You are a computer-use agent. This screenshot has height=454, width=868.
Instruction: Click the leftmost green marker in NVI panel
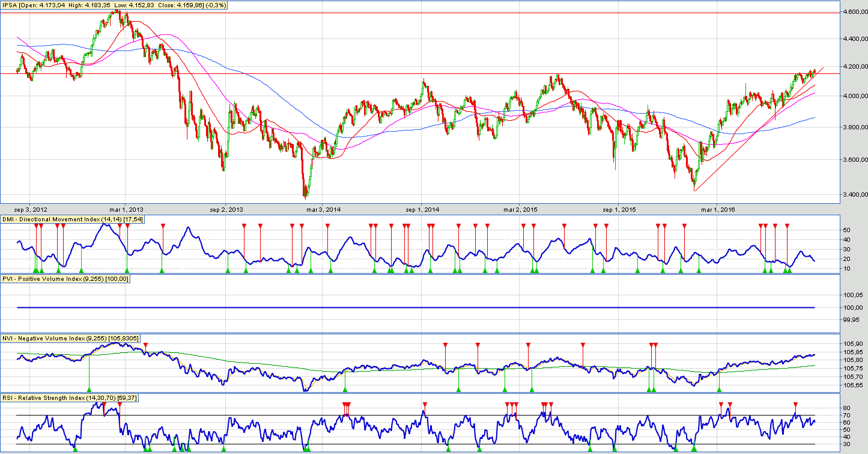[x=89, y=390]
